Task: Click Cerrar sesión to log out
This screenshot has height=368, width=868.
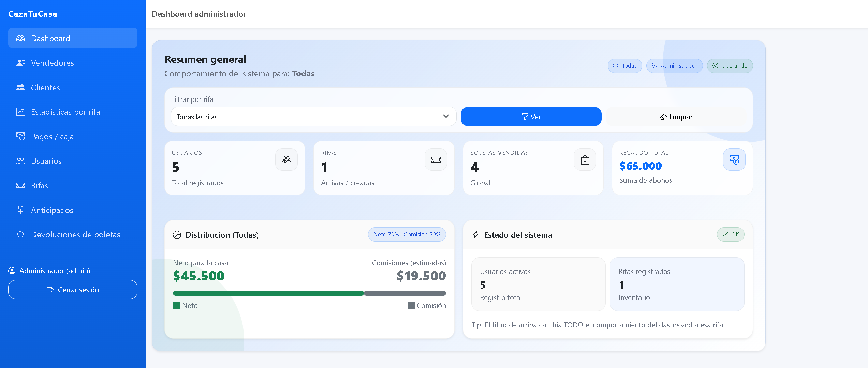Action: (73, 290)
